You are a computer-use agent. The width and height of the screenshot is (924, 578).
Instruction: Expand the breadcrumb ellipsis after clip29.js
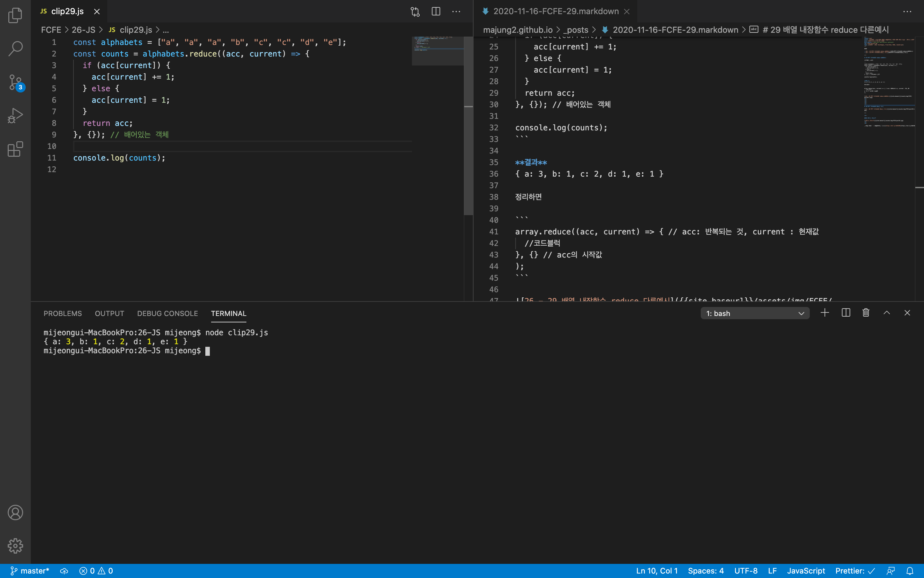(166, 30)
